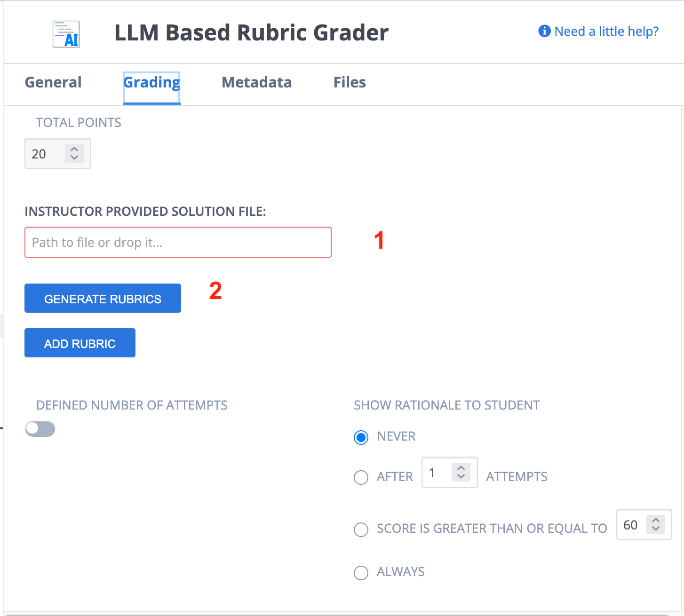Choose the Always rationale radio option
Screen dimensions: 684x616
pyautogui.click(x=361, y=572)
